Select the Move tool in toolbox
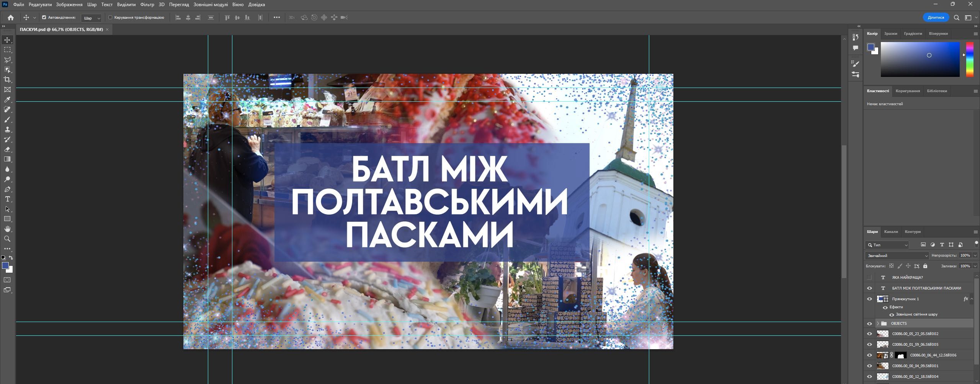 [x=7, y=40]
